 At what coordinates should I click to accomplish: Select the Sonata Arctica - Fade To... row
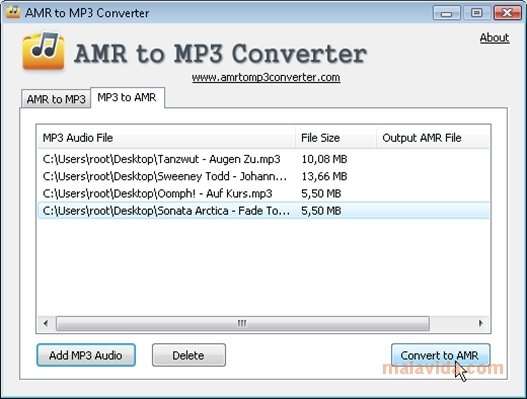pos(263,210)
